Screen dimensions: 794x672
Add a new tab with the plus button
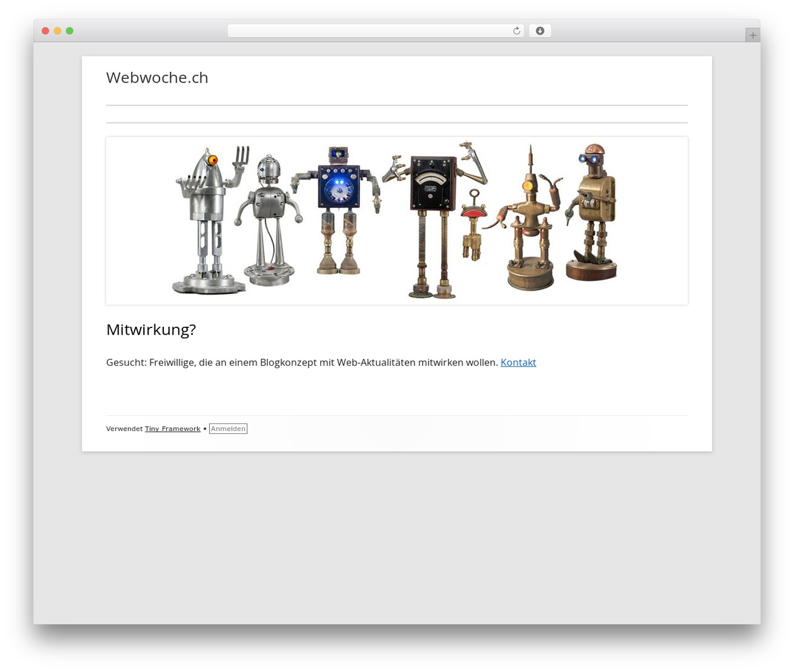752,35
